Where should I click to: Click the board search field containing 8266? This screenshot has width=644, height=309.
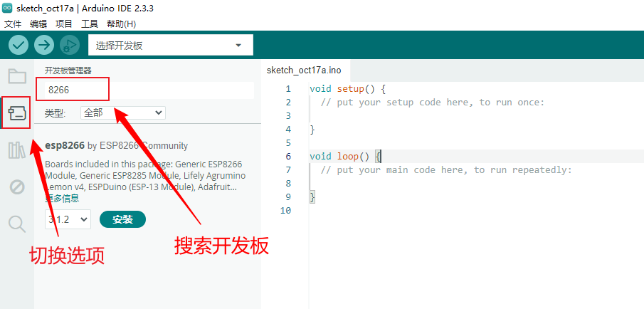149,90
